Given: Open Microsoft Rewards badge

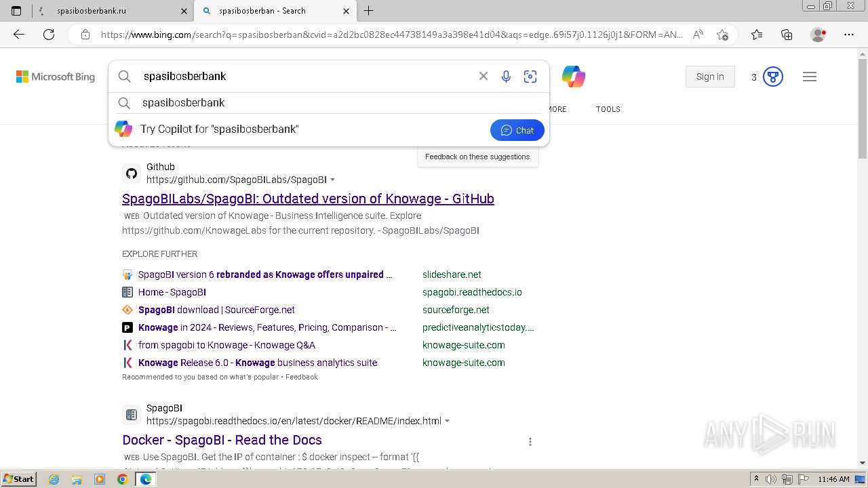Looking at the screenshot, I should click(x=773, y=77).
